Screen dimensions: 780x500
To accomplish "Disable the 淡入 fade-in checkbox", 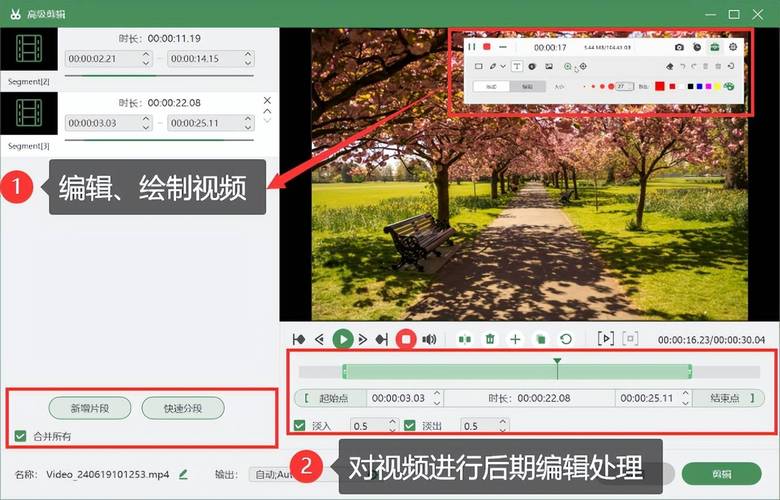I will click(300, 425).
